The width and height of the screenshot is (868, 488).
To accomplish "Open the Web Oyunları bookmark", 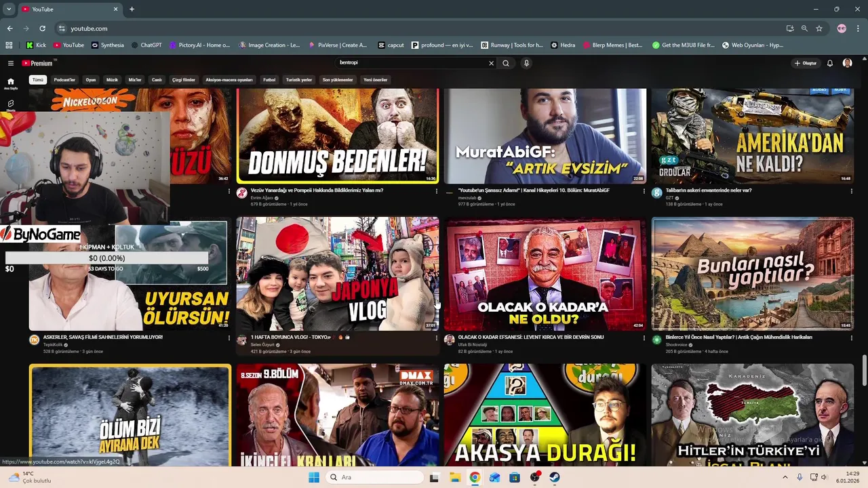I will click(753, 45).
